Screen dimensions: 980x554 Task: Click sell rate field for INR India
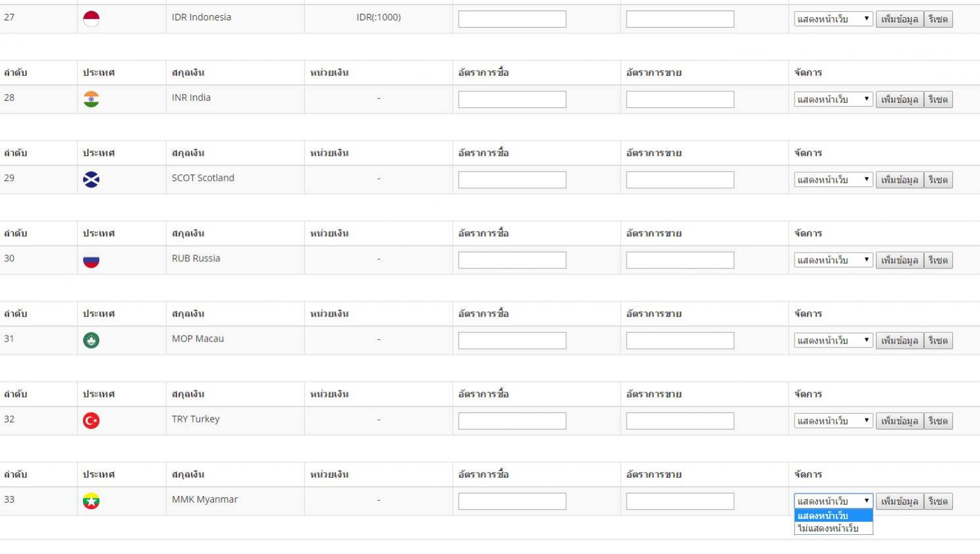(x=680, y=99)
